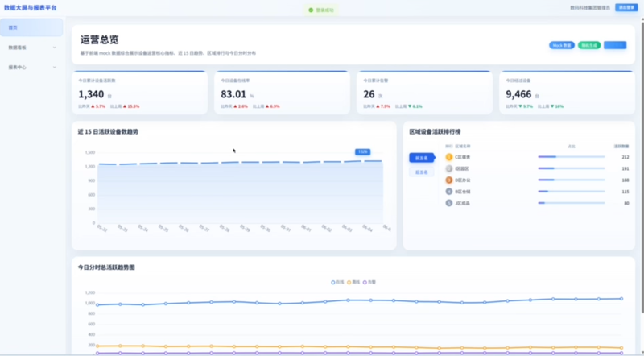
Task: Click the progress bar in the 80 row
Action: pyautogui.click(x=572, y=203)
